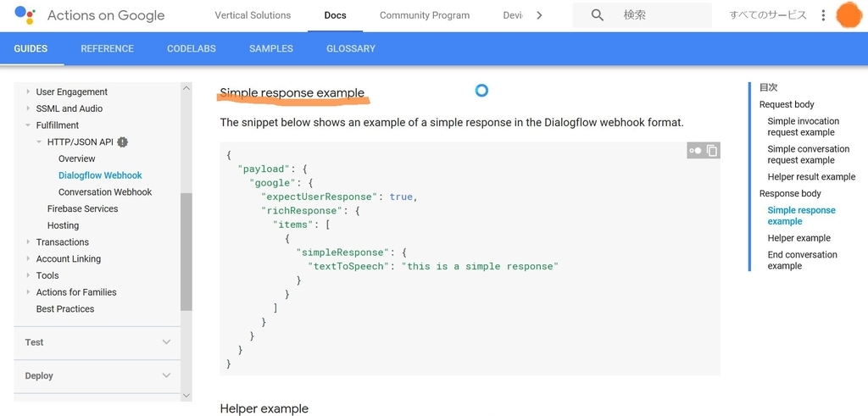Image resolution: width=868 pixels, height=416 pixels.
Task: Jump to Simple invocation request example
Action: 804,127
